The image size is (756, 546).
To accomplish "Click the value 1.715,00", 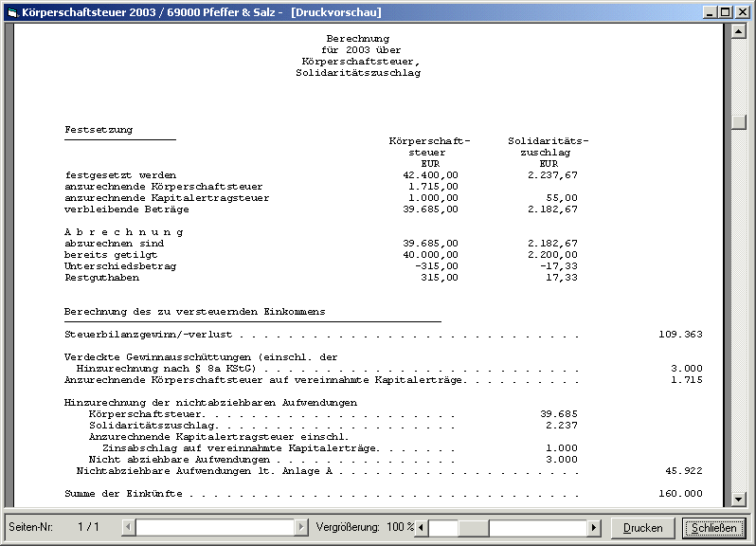I will (433, 187).
